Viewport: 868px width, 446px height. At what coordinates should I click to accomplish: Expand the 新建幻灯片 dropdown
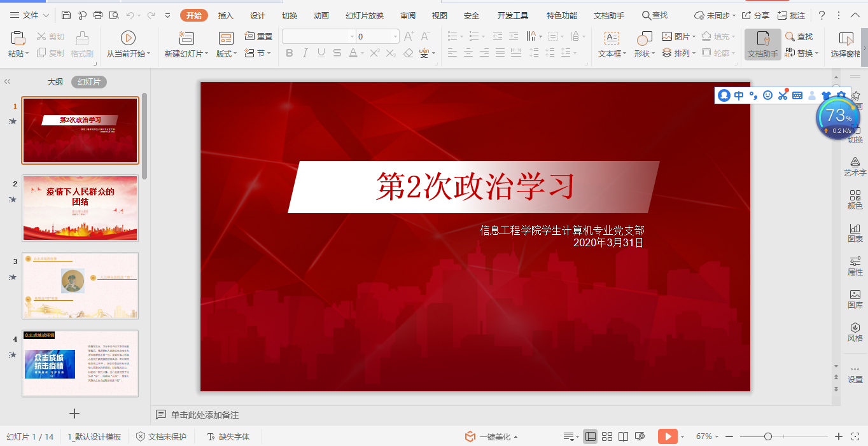[x=207, y=54]
